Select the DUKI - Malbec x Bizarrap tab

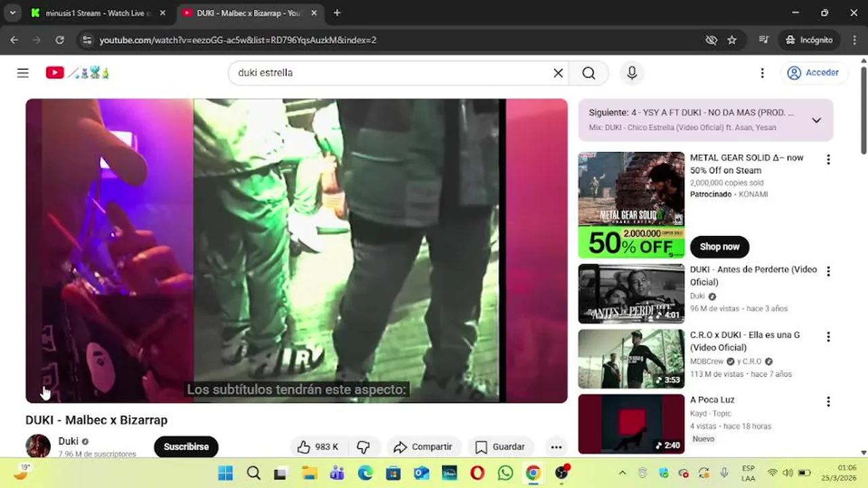pyautogui.click(x=250, y=13)
